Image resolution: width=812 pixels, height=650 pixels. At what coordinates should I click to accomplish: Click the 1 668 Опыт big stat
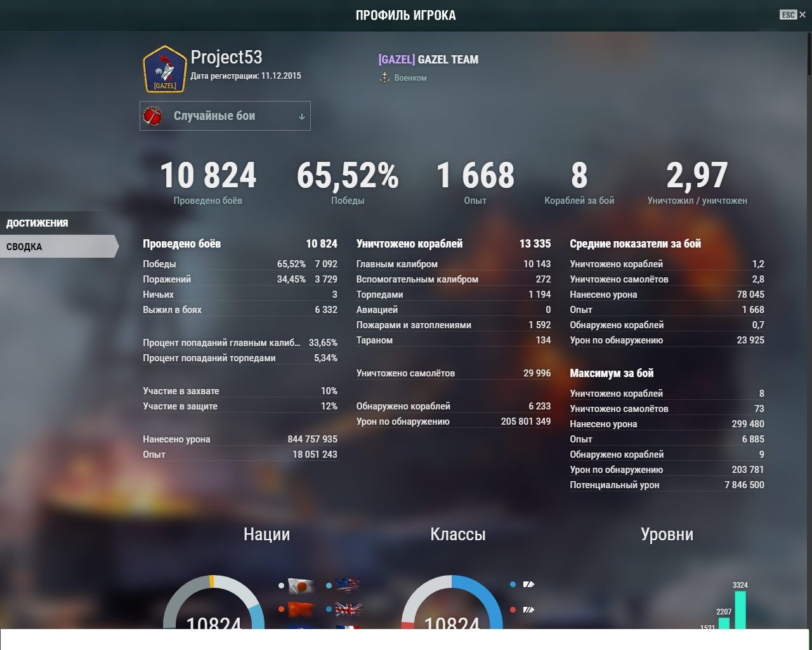pos(475,182)
